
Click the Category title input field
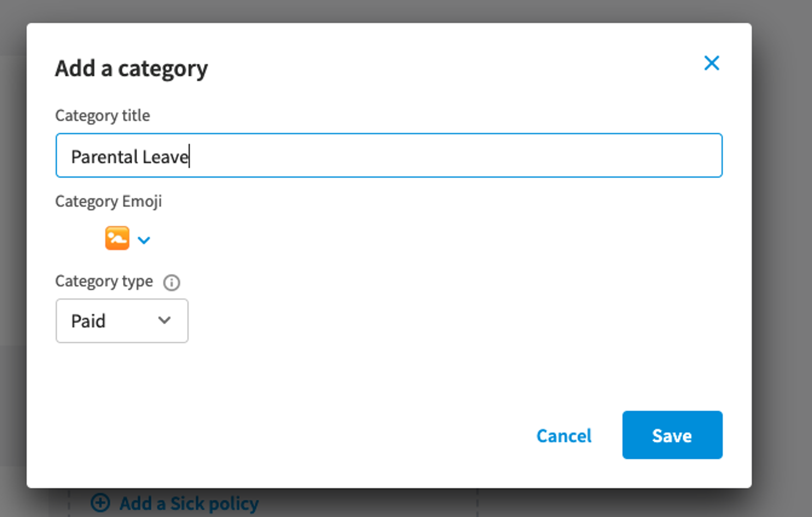(389, 155)
